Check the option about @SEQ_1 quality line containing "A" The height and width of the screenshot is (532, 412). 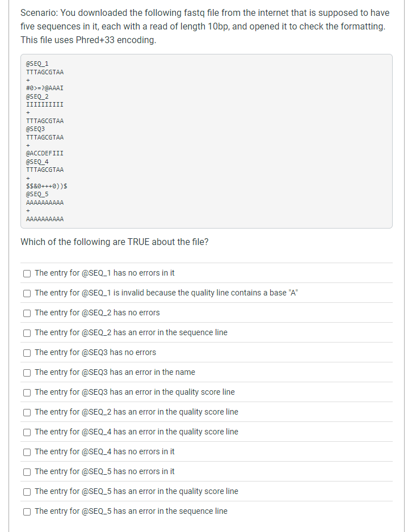click(x=27, y=293)
